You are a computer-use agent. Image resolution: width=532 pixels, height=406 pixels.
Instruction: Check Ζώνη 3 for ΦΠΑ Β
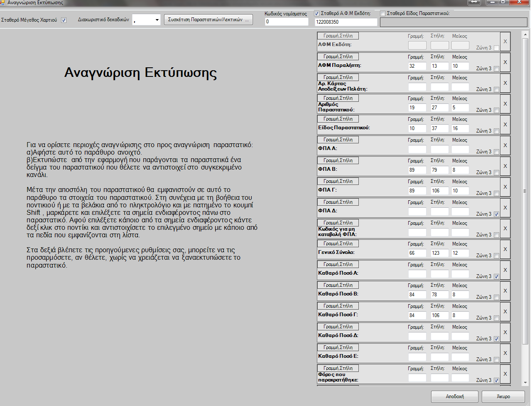(497, 172)
